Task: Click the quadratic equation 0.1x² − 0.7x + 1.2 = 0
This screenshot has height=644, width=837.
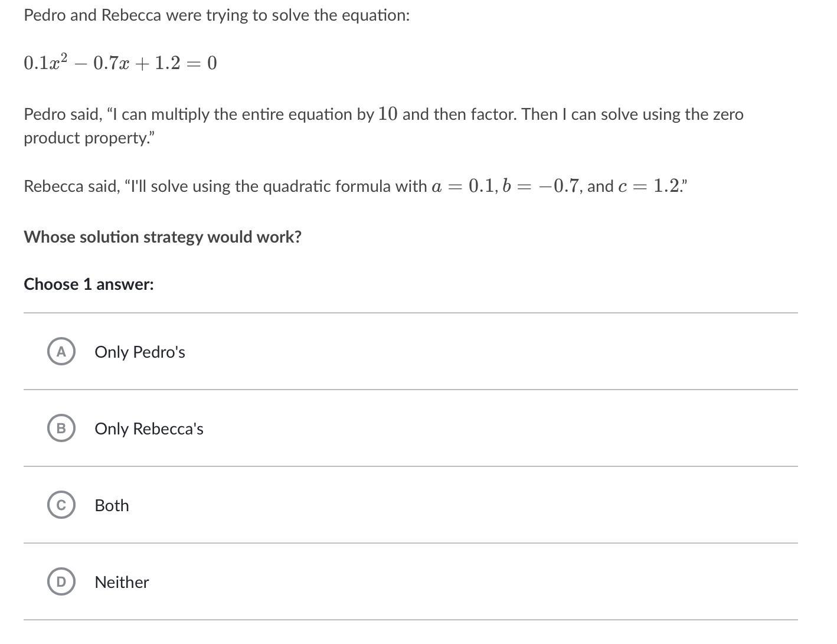Action: [x=120, y=63]
